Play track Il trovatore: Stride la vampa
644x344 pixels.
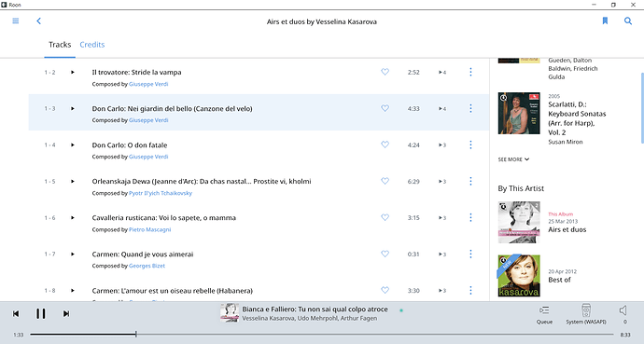pos(73,72)
